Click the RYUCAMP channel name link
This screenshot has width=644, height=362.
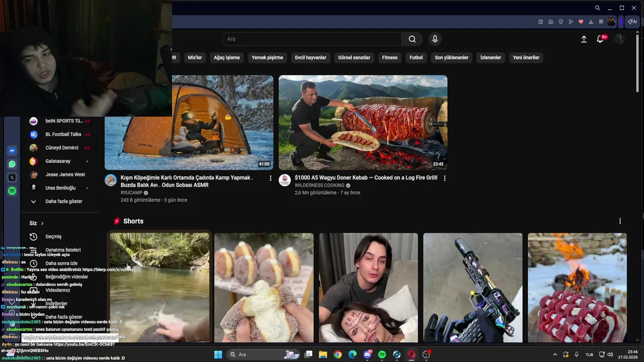pyautogui.click(x=131, y=193)
